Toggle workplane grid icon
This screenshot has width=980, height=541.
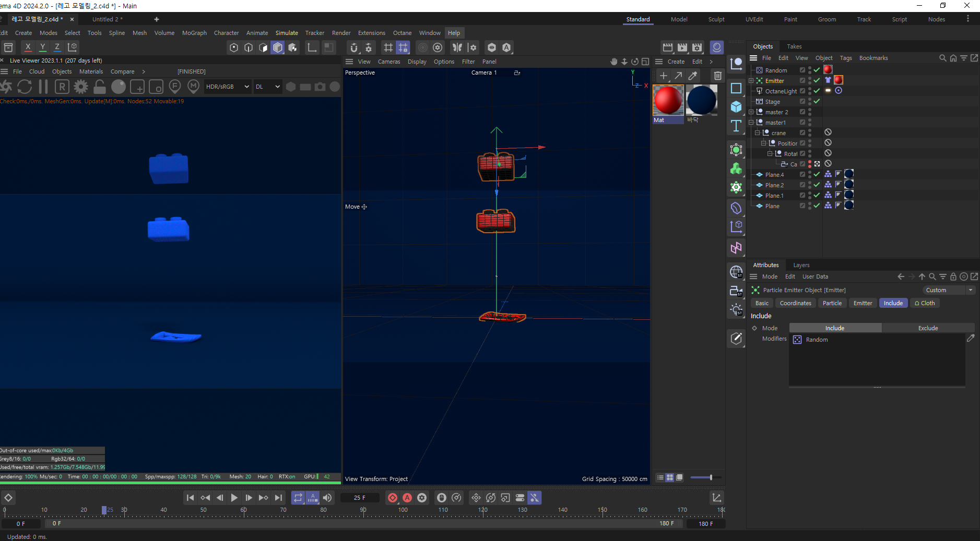pyautogui.click(x=388, y=47)
